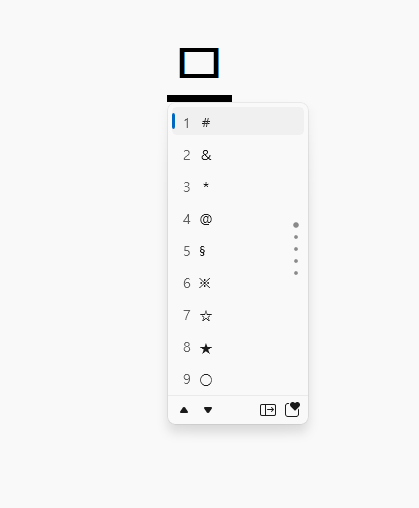Open the emoji and favorites panel

point(292,410)
